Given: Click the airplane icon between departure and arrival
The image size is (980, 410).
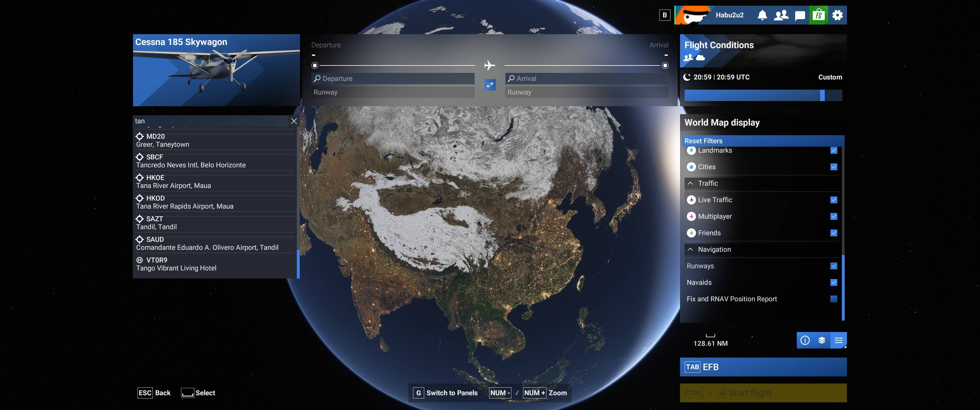Looking at the screenshot, I should (490, 65).
